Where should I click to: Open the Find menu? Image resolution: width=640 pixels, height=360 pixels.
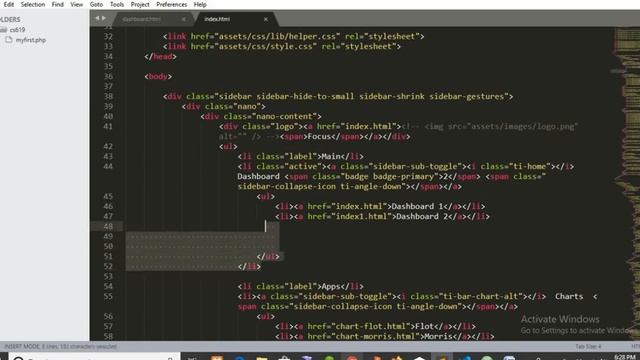pyautogui.click(x=58, y=4)
